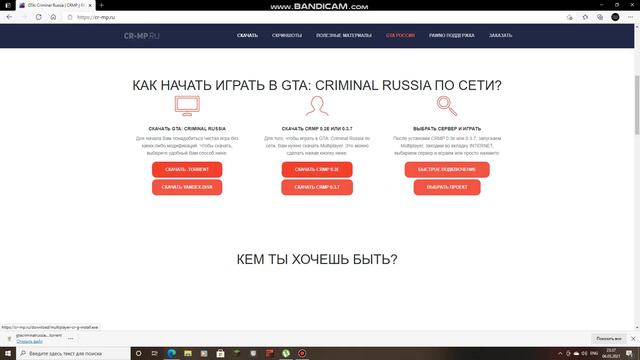
Task: Click the СКАЧАТЬ CRMP 0.3E button
Action: (x=317, y=169)
